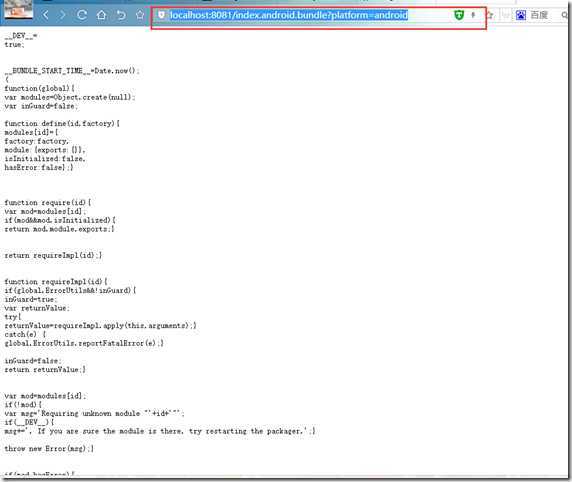This screenshot has width=572, height=482.
Task: Click the 百度 search box label
Action: [x=539, y=15]
